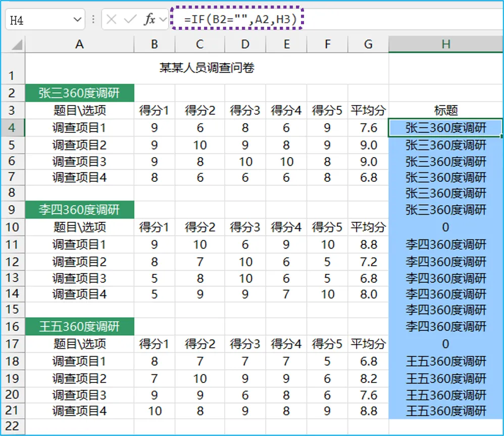Screen dimensions: 504x436
Task: Select column D header
Action: pos(245,44)
